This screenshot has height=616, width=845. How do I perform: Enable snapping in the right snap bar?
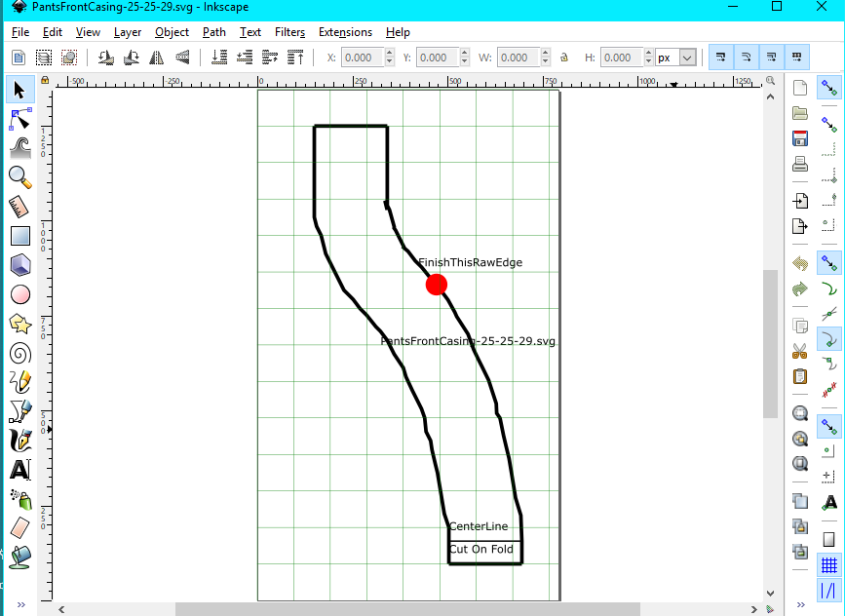coord(830,87)
